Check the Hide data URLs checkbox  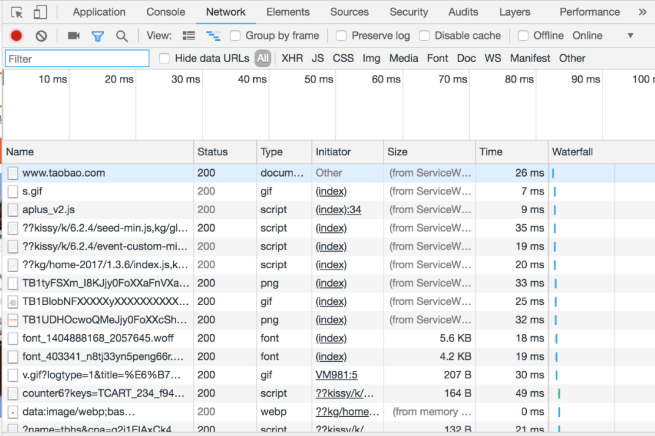point(165,58)
